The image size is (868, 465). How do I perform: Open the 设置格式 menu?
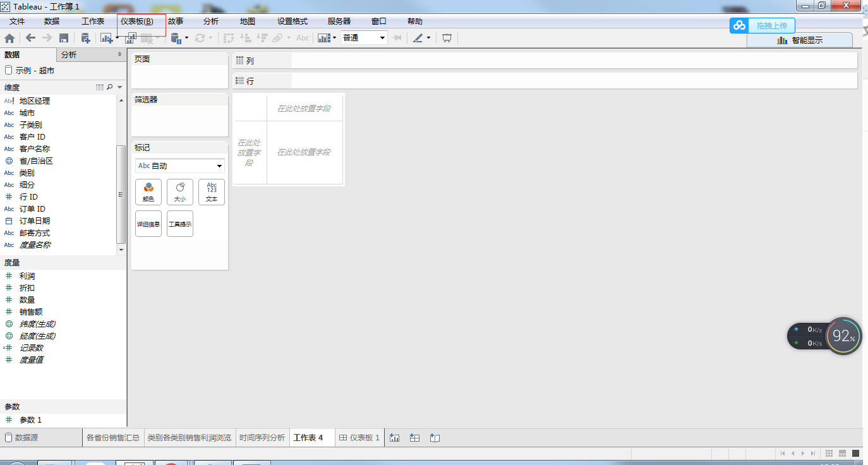(292, 21)
